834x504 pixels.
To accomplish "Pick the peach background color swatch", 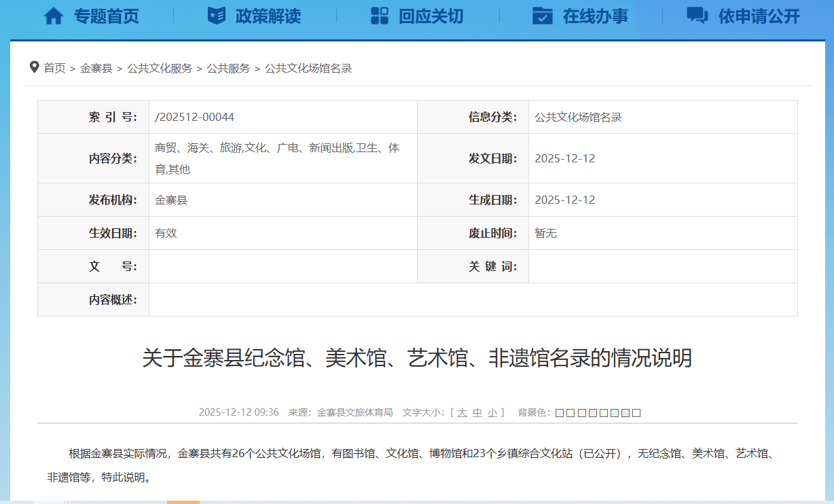I will pos(581,413).
